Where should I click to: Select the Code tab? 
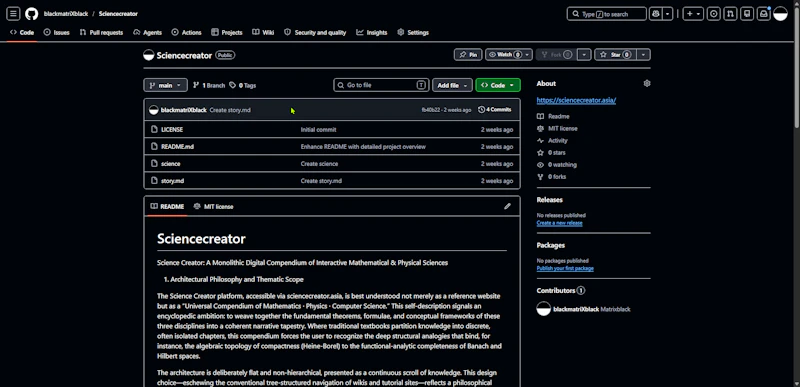point(22,32)
